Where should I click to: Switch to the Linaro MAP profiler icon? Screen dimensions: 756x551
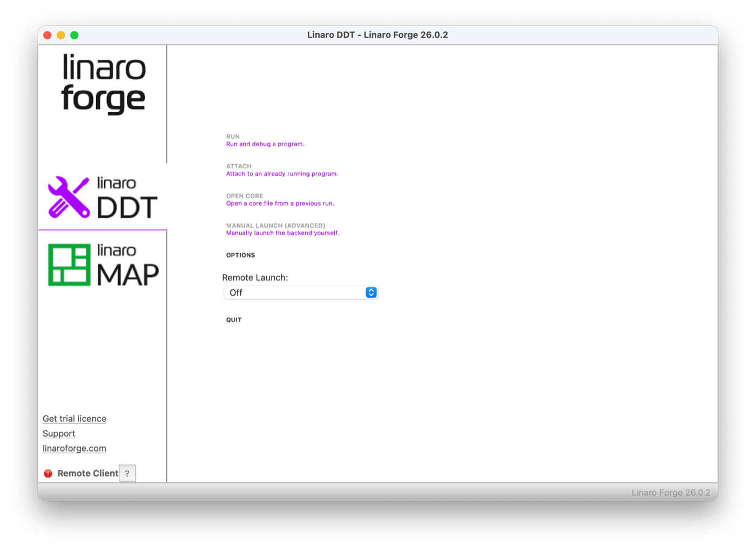(x=103, y=264)
